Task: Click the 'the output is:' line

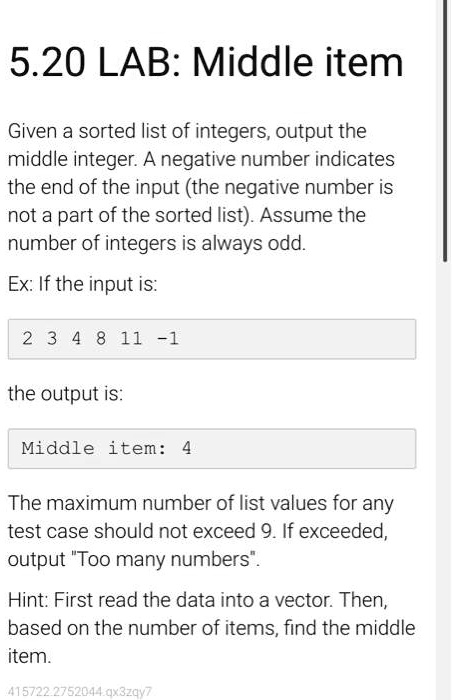Action: coord(65,394)
